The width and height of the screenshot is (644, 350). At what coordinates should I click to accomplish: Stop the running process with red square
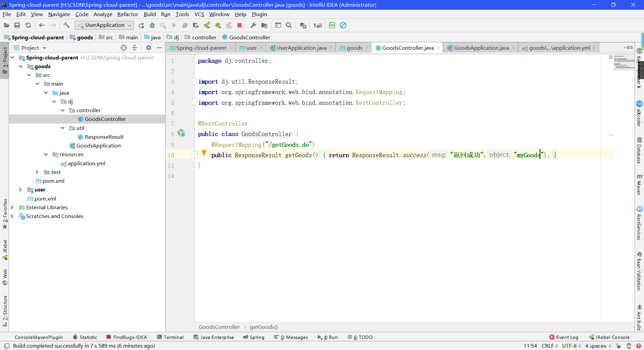coord(239,25)
